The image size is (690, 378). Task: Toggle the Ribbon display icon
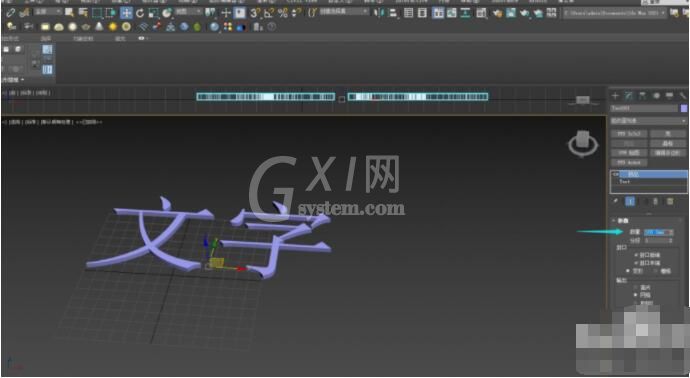pyautogui.click(x=438, y=13)
